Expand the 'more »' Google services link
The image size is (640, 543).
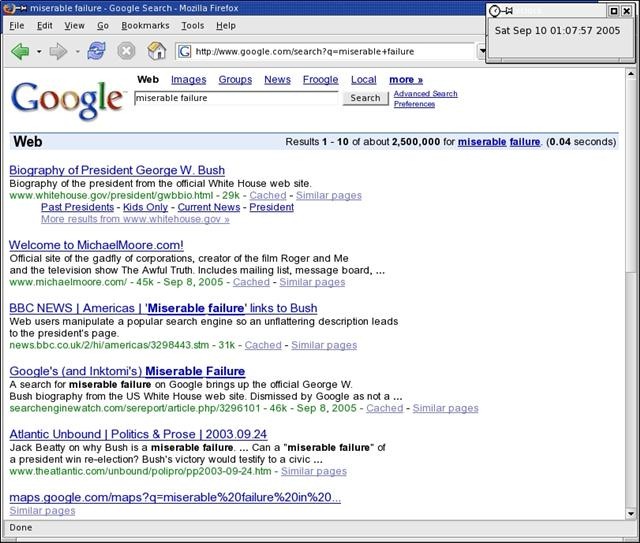click(x=405, y=79)
